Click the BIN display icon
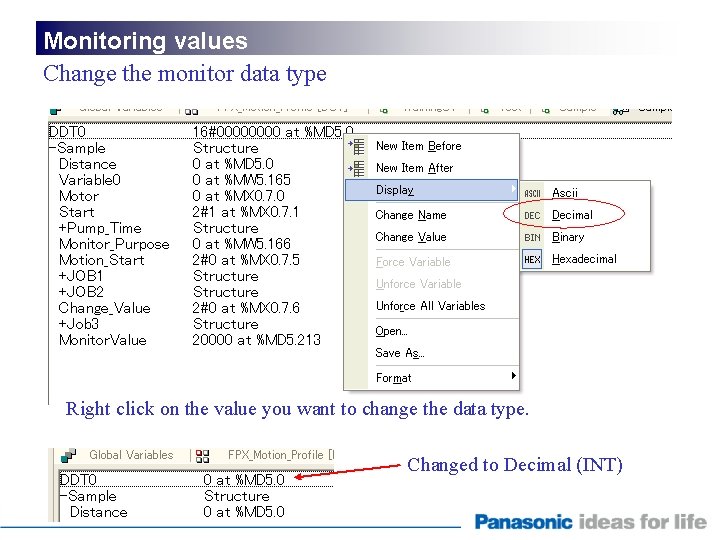 coord(532,237)
